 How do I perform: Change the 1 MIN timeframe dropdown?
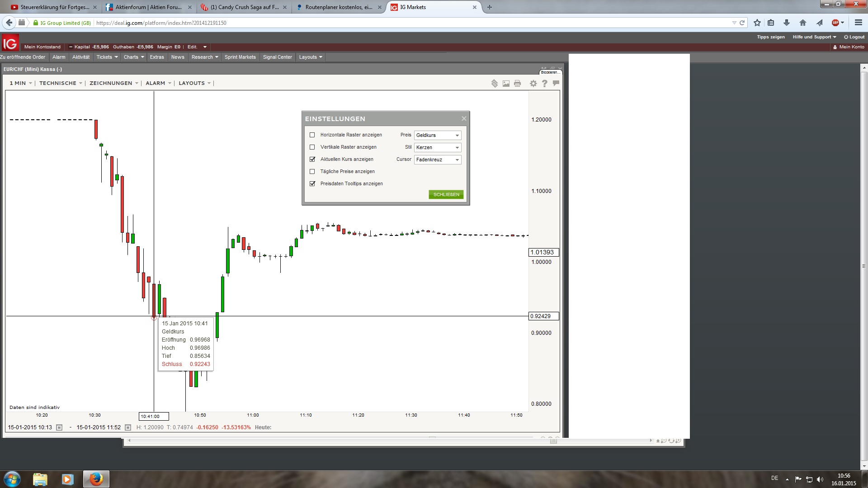(20, 83)
